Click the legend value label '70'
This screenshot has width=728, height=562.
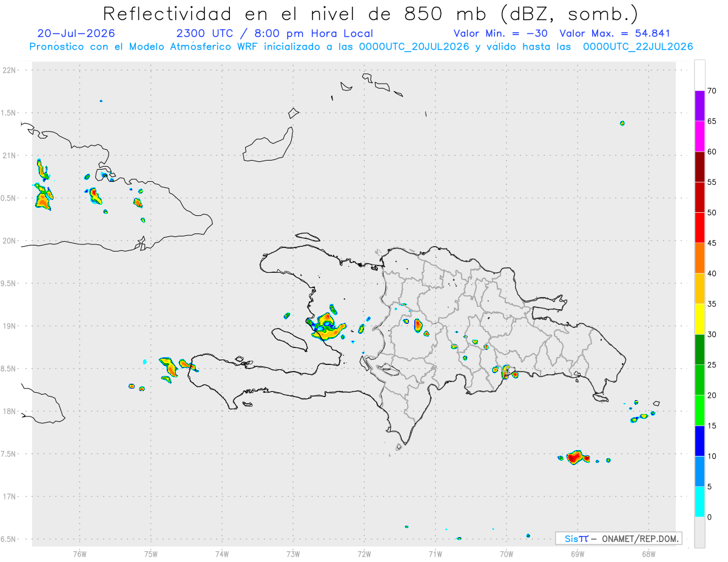[x=712, y=91]
